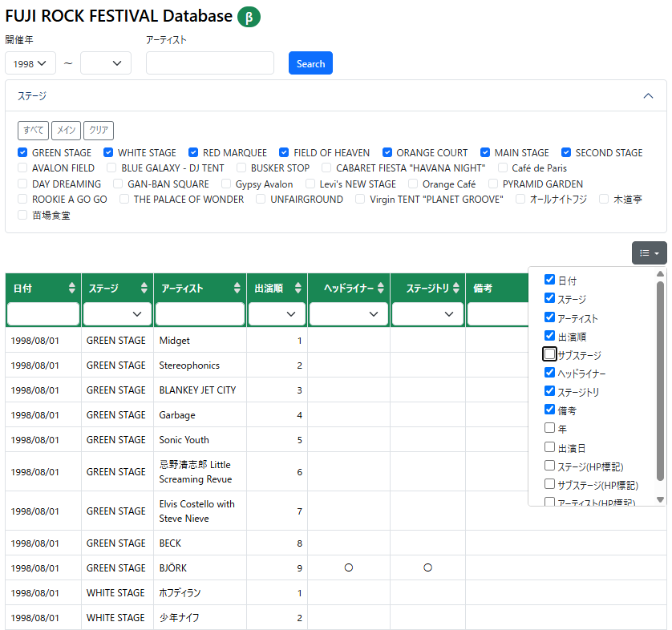Click the アーティスト column filter input
672x630 pixels.
(200, 314)
